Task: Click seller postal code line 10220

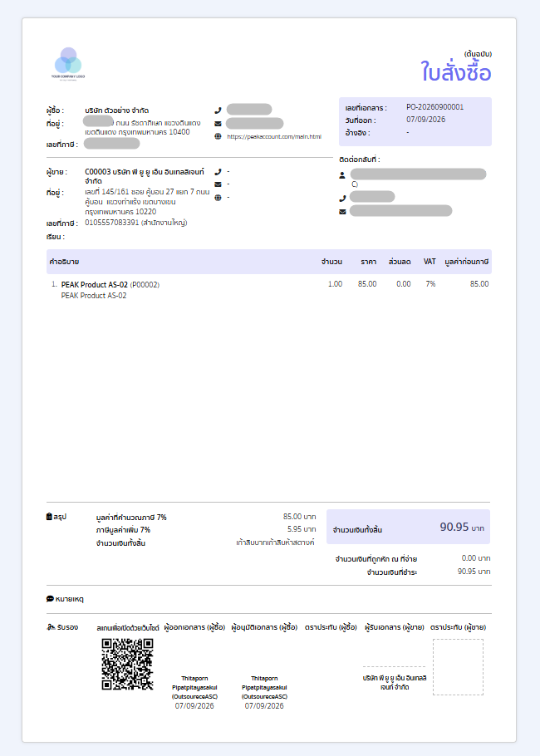Action: click(x=120, y=212)
